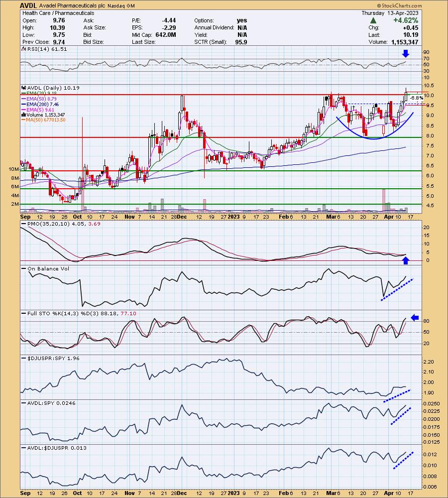This screenshot has width=448, height=498.
Task: Click the Chg value +0.45
Action: click(x=411, y=27)
